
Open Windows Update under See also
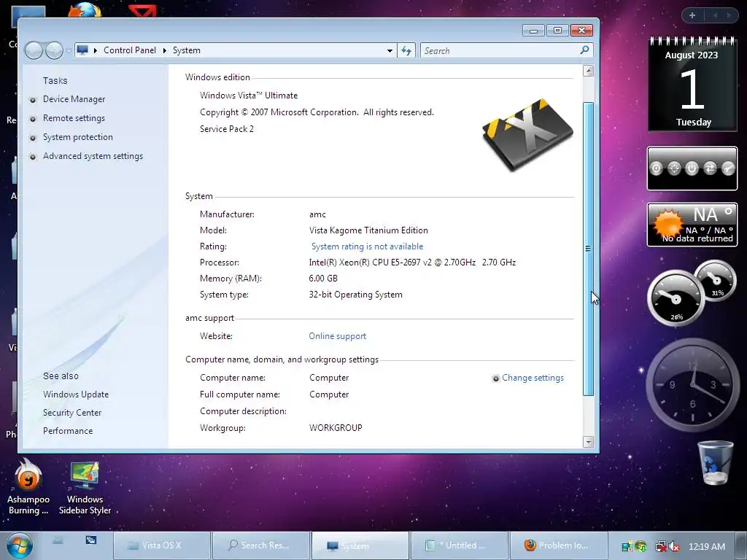pyautogui.click(x=76, y=394)
